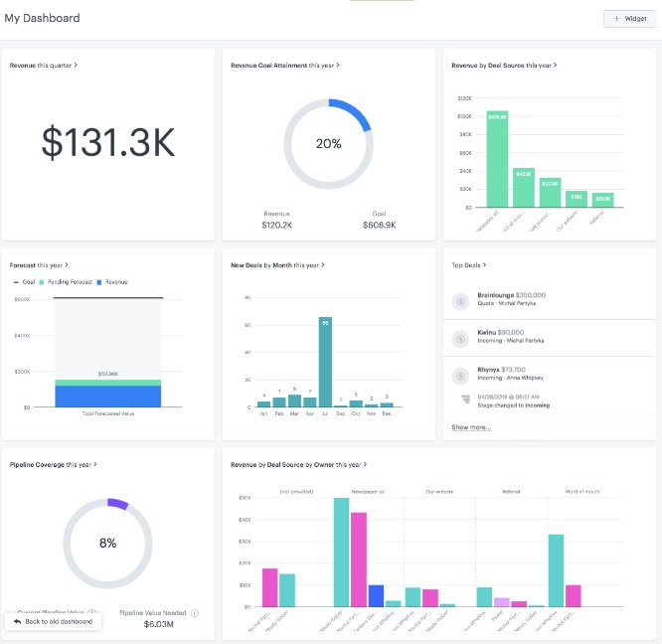Toggle Pending Forecast green legend swatch
The height and width of the screenshot is (644, 662).
42,282
